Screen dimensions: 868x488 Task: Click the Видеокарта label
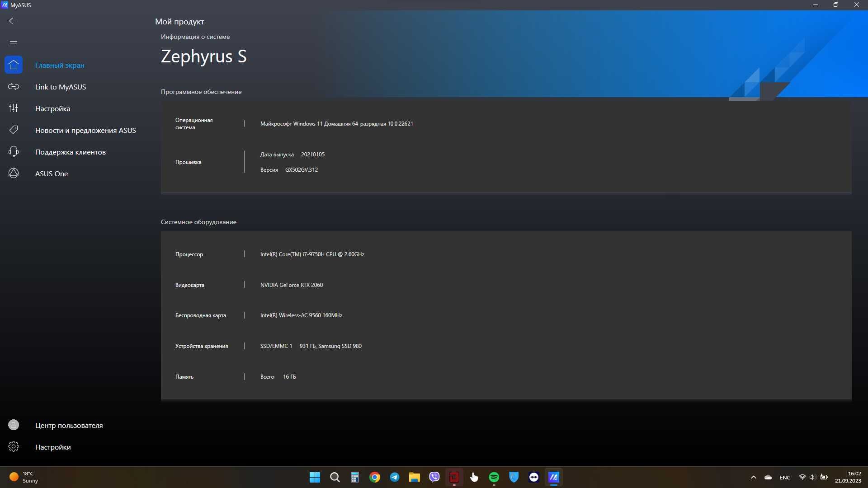pyautogui.click(x=190, y=285)
